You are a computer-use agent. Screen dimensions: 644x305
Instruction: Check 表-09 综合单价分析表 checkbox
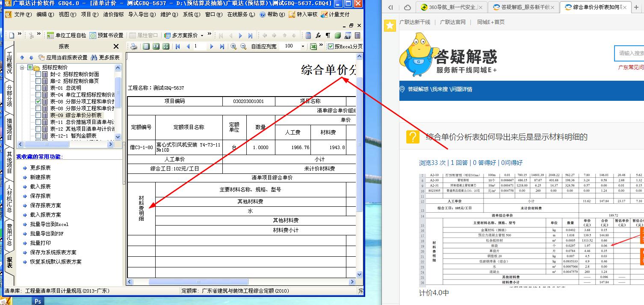click(x=38, y=115)
